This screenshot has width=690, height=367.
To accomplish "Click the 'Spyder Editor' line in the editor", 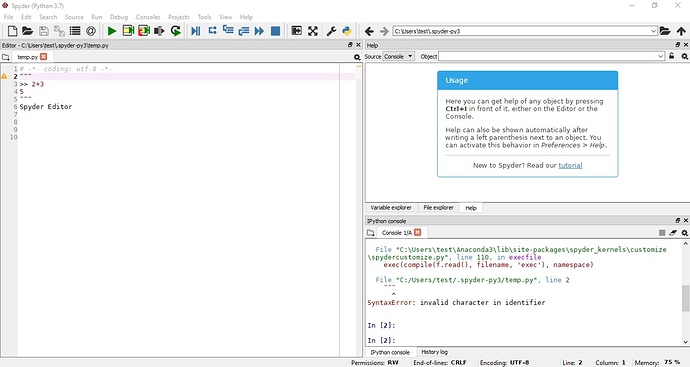I will pyautogui.click(x=46, y=106).
